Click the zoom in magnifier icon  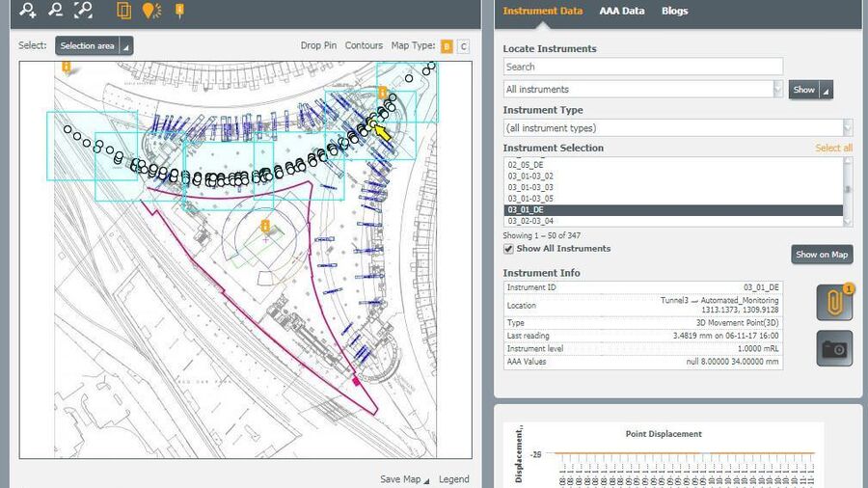[29, 11]
